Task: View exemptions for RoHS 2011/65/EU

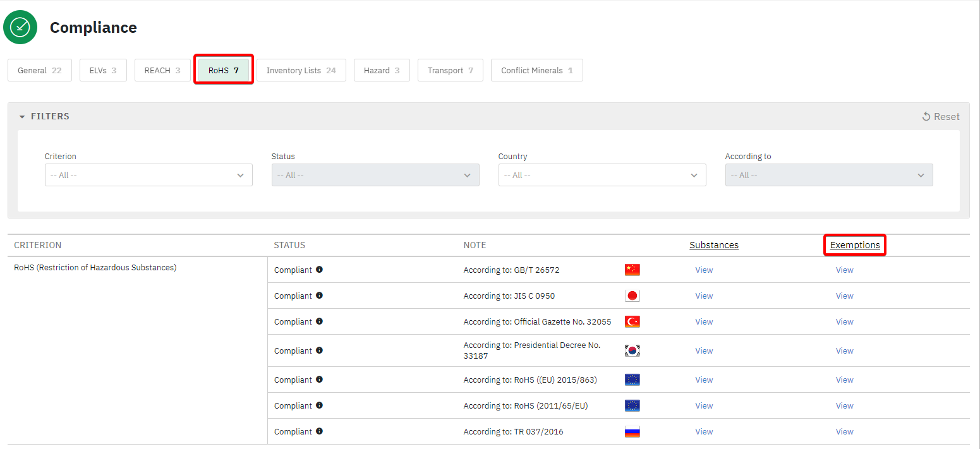Action: (x=844, y=405)
